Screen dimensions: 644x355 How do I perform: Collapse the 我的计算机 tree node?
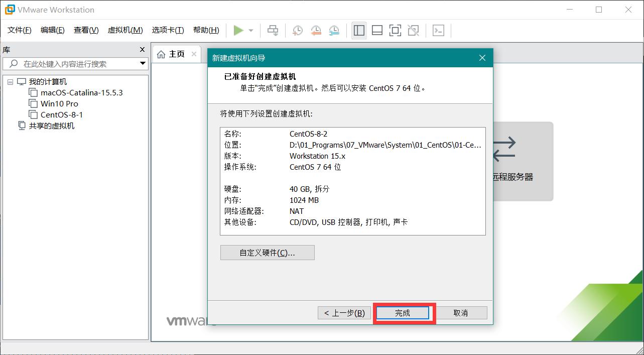coord(10,82)
